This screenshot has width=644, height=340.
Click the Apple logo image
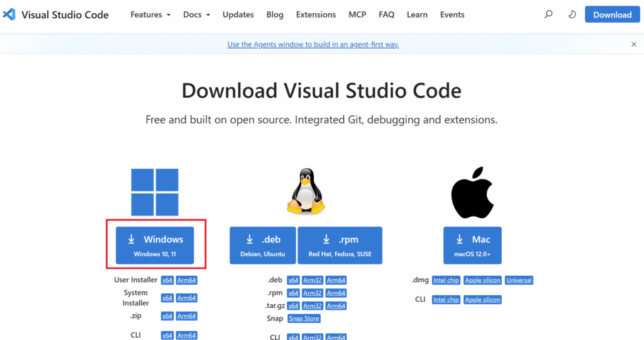pos(472,193)
